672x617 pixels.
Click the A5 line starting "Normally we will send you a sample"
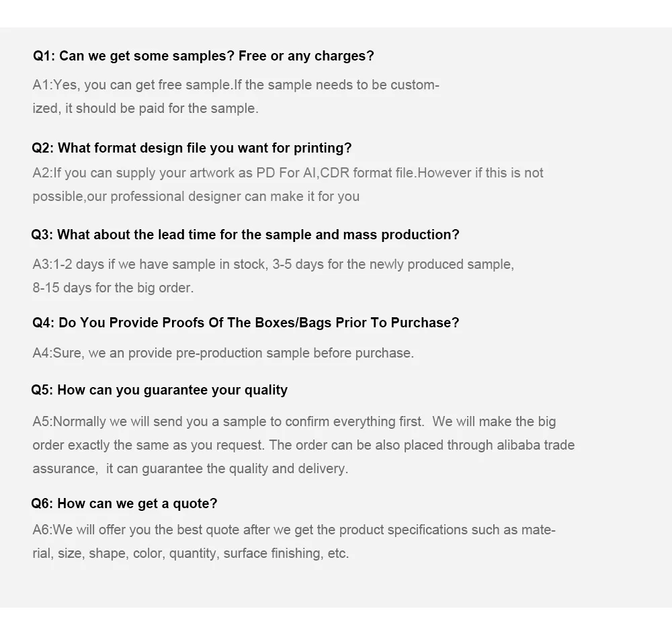point(228,421)
